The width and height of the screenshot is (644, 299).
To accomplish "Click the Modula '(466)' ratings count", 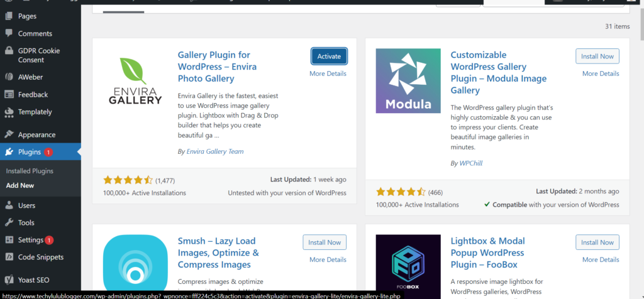I will pyautogui.click(x=435, y=192).
